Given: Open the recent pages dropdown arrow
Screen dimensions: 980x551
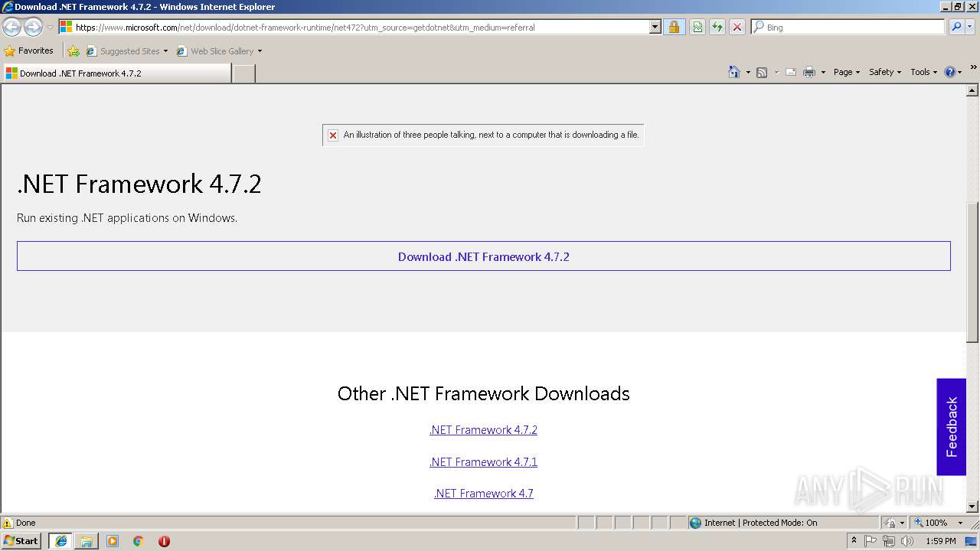Looking at the screenshot, I should pos(50,28).
